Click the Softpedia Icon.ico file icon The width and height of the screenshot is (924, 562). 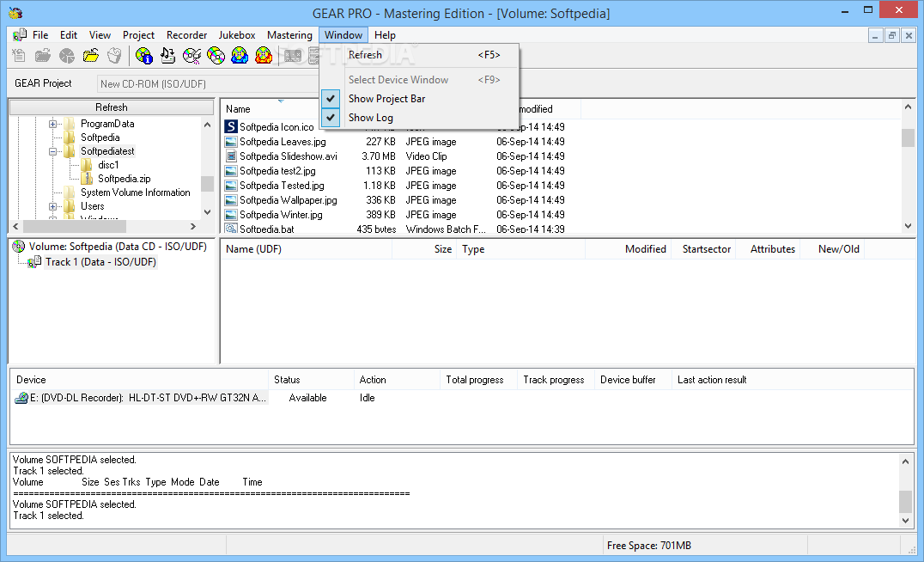click(x=231, y=127)
